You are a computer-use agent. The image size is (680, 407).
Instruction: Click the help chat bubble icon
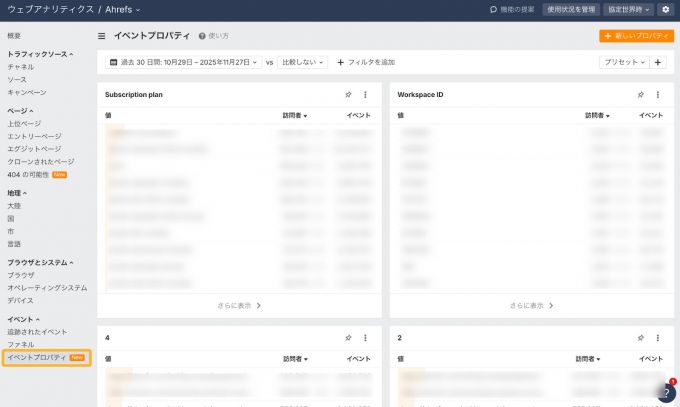pyautogui.click(x=667, y=392)
